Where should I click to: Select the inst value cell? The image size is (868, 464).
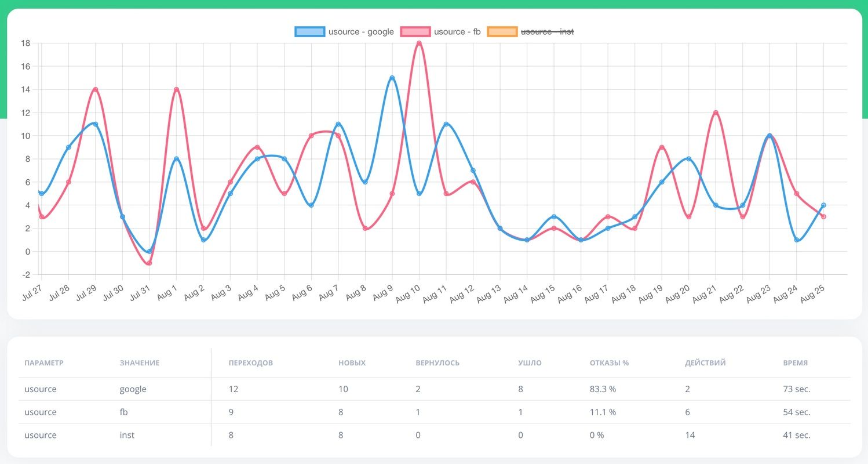[127, 435]
